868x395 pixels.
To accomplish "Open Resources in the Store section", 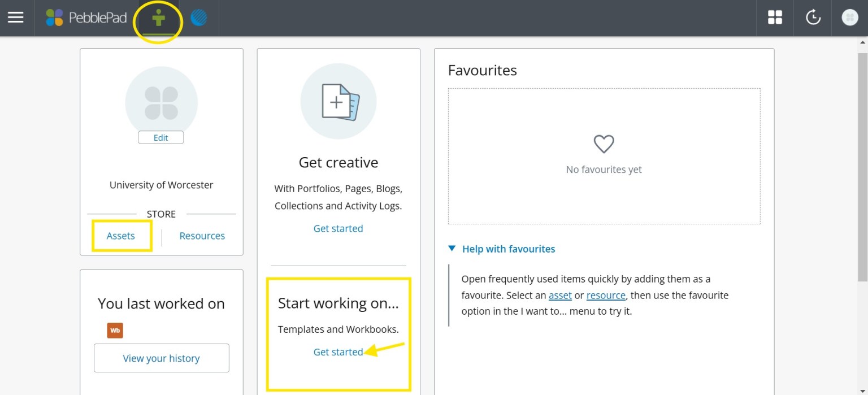I will point(202,236).
